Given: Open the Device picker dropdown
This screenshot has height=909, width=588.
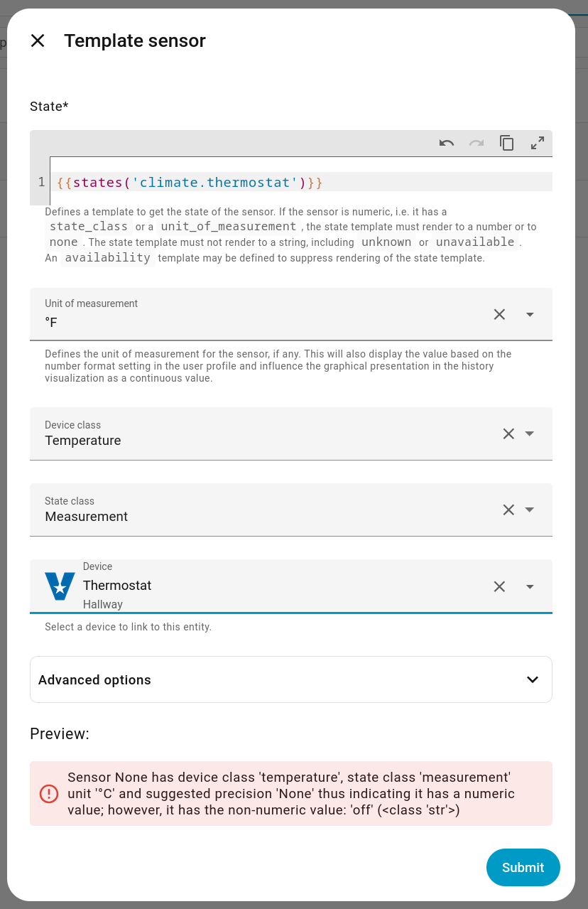Looking at the screenshot, I should [x=530, y=586].
